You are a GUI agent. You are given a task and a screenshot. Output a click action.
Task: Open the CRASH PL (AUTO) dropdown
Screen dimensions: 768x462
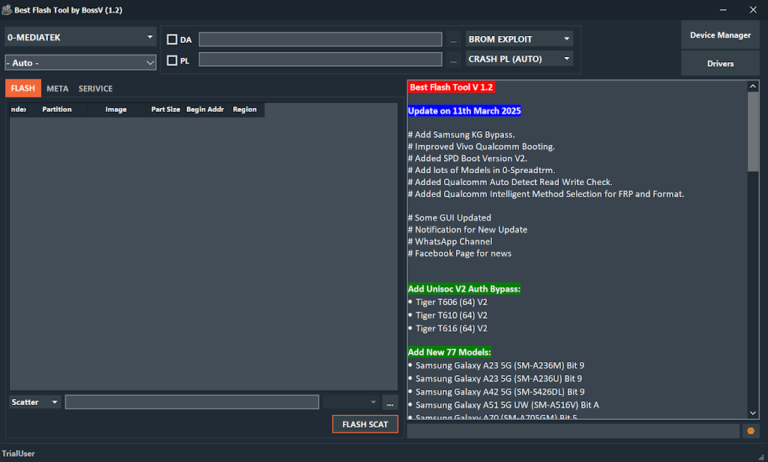[x=519, y=59]
